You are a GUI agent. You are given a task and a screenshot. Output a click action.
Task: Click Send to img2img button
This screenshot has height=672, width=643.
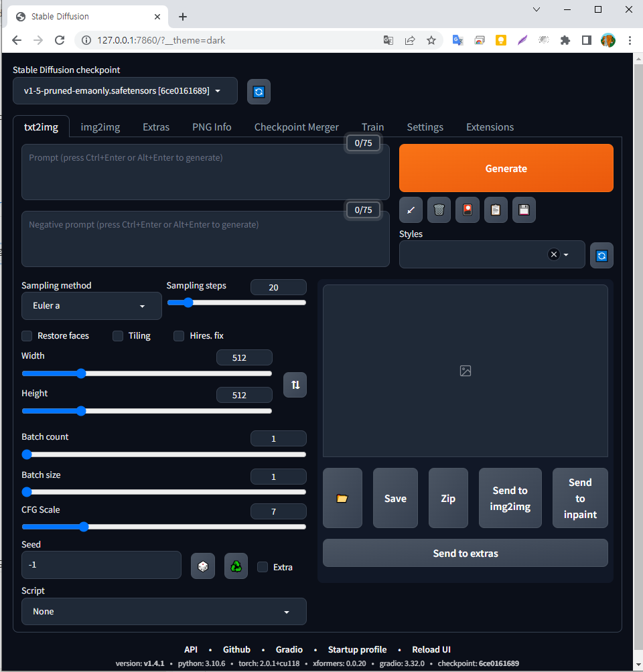pyautogui.click(x=510, y=498)
